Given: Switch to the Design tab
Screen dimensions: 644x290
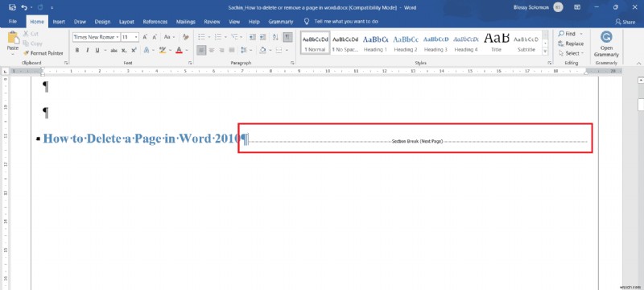Looking at the screenshot, I should [x=102, y=22].
